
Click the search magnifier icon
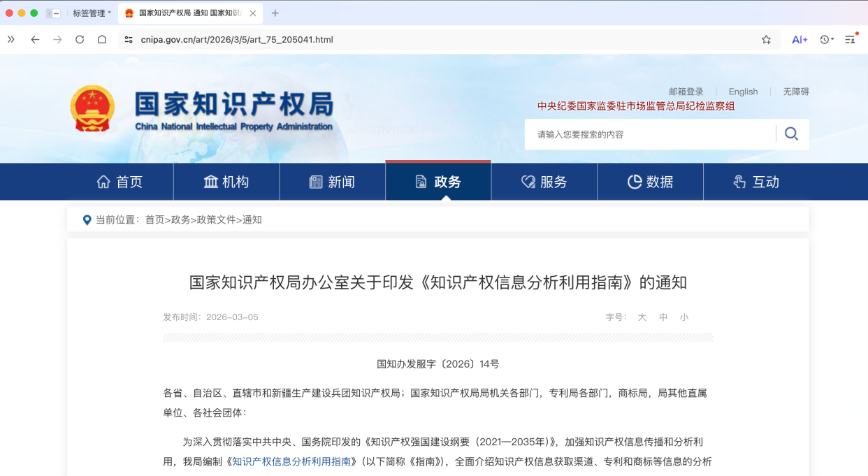pos(790,134)
